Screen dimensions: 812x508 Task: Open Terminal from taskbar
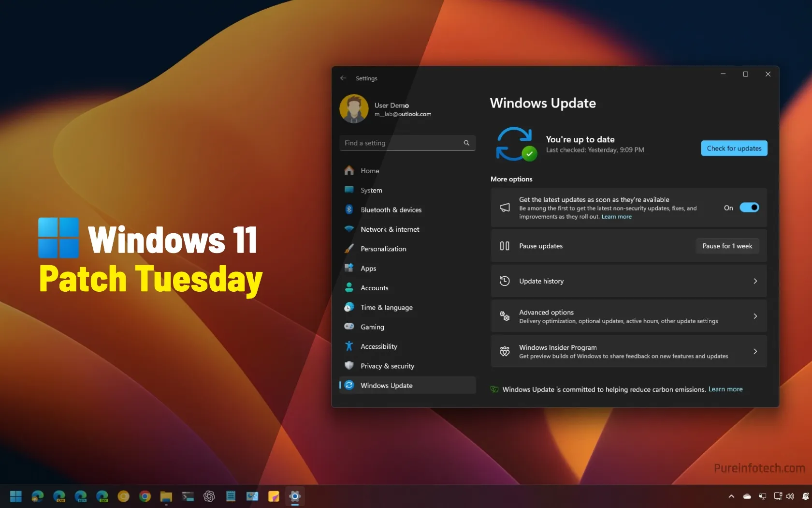pyautogui.click(x=188, y=496)
